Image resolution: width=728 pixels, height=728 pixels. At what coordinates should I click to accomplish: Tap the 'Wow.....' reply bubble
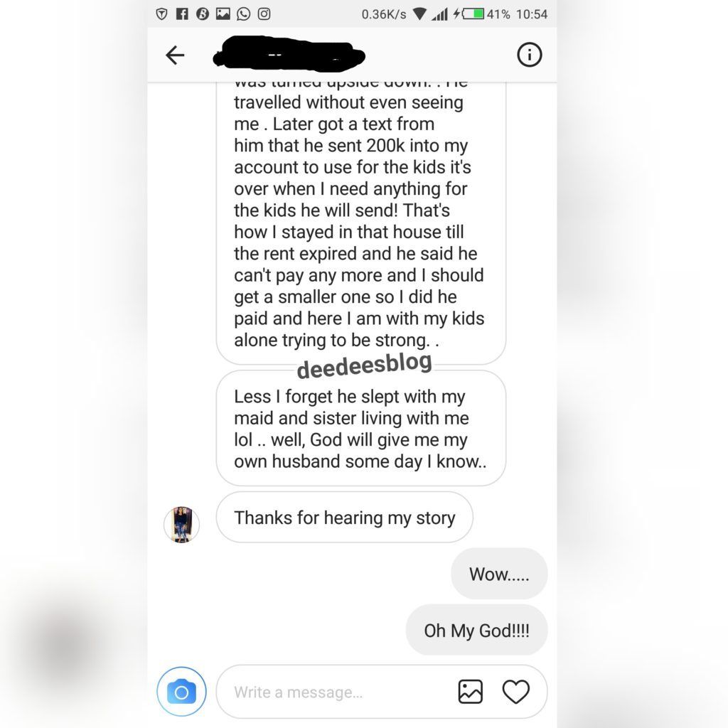click(x=499, y=574)
